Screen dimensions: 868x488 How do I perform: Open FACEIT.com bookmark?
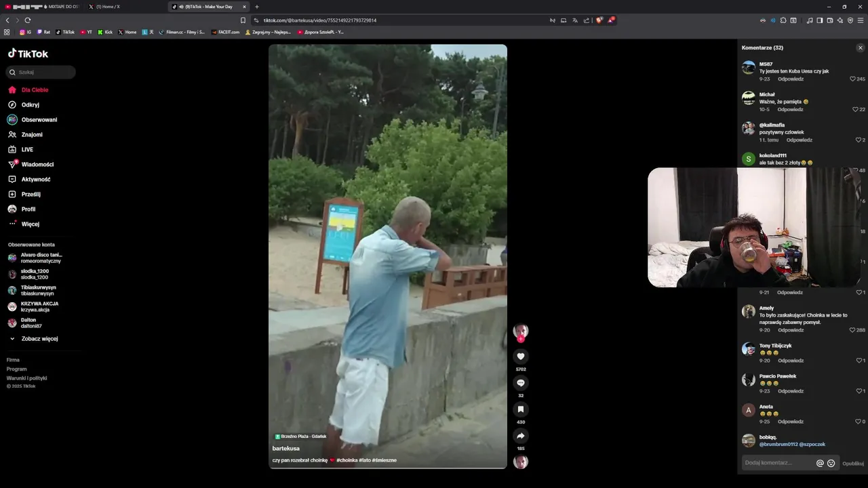[x=225, y=32]
